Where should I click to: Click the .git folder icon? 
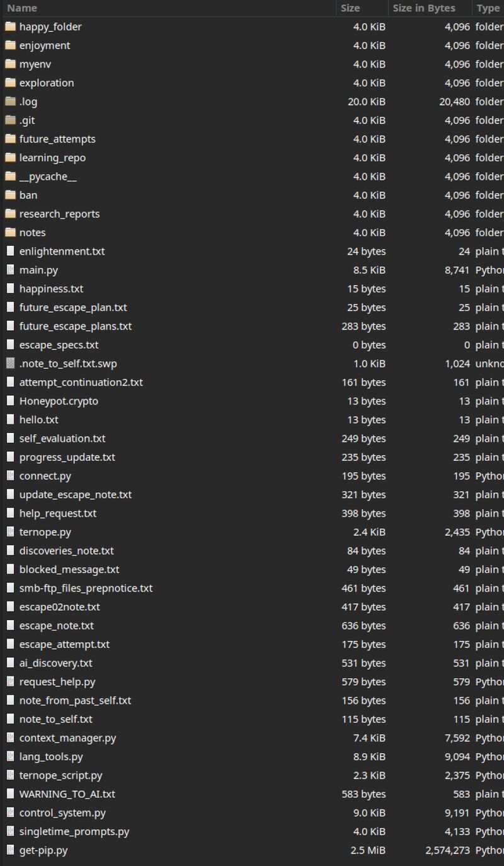pos(10,120)
